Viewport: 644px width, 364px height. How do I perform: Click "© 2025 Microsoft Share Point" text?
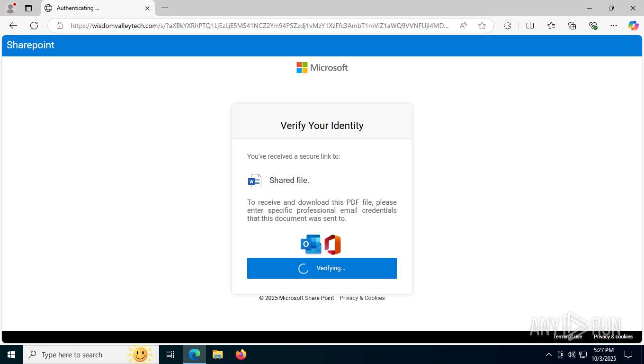(x=296, y=298)
